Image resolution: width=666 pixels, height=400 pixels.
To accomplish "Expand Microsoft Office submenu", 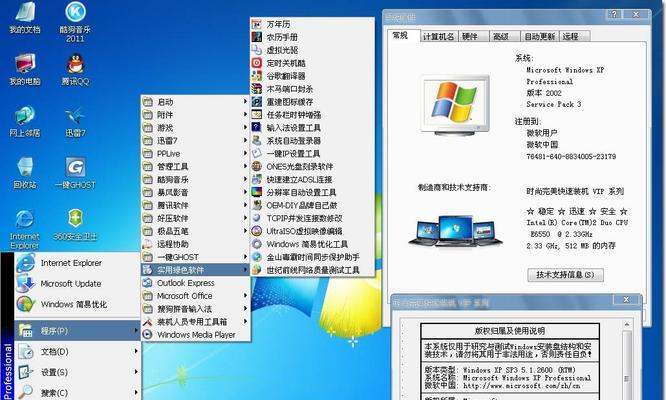I will coord(195,296).
